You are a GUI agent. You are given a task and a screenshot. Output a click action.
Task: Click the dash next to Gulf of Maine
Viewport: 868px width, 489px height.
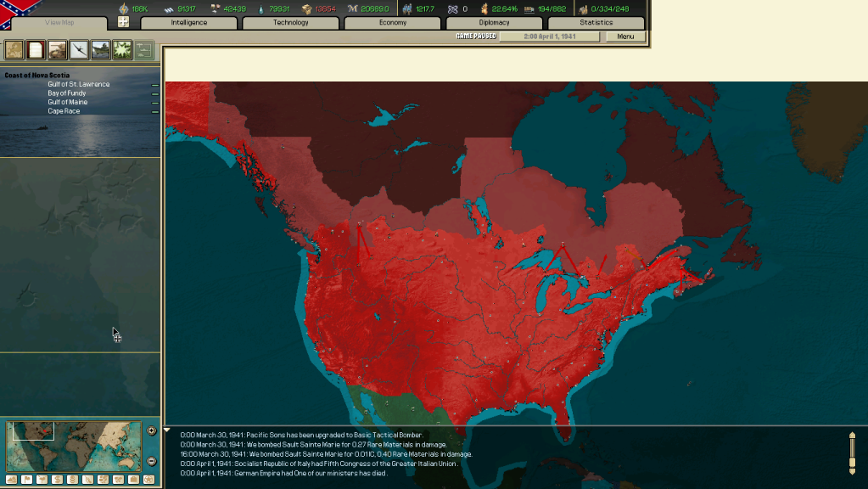[155, 103]
